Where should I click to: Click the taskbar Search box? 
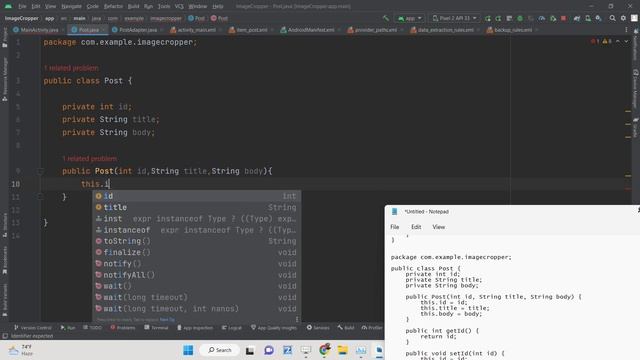click(220, 350)
